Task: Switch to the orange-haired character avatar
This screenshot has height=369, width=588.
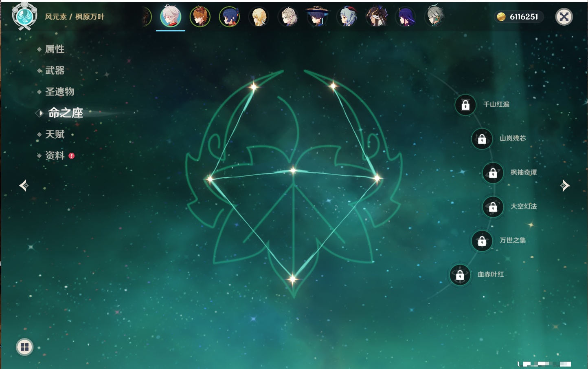Action: click(200, 17)
